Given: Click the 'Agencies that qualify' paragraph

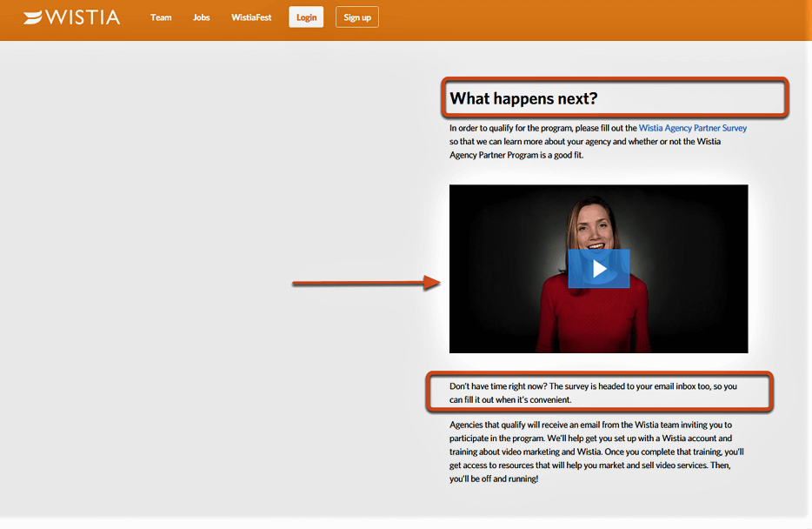Looking at the screenshot, I should pyautogui.click(x=596, y=452).
